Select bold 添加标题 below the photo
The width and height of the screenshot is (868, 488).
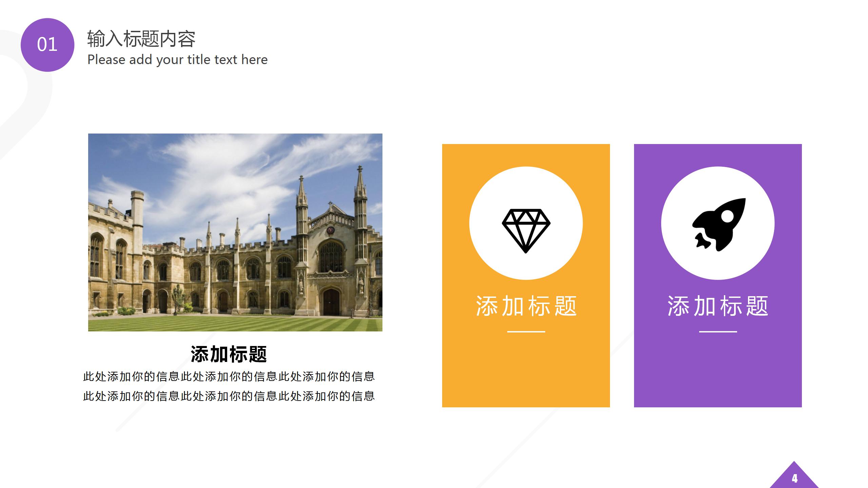point(229,354)
